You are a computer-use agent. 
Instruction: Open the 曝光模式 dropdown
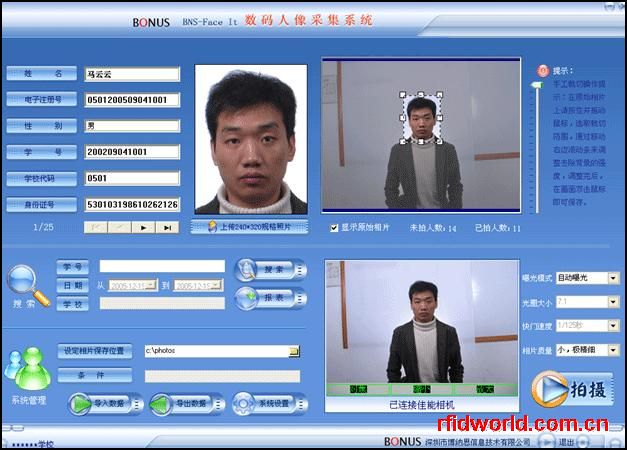tap(613, 278)
